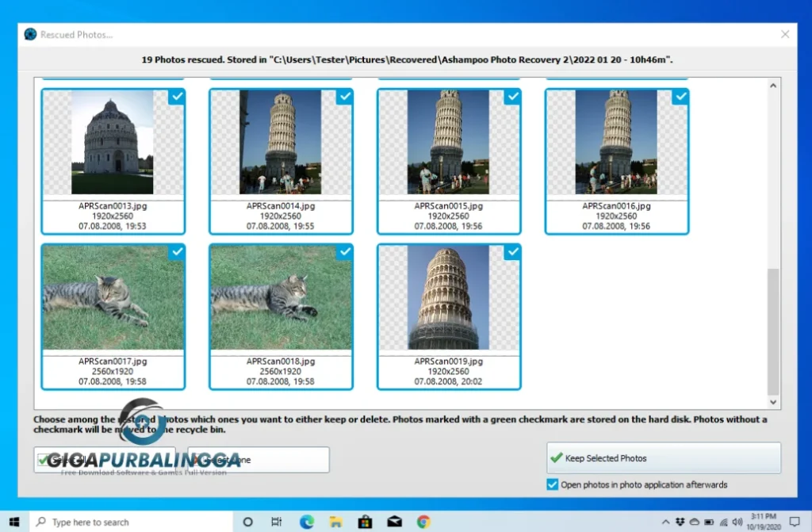
Task: Click the Windows Start button
Action: tap(14, 522)
